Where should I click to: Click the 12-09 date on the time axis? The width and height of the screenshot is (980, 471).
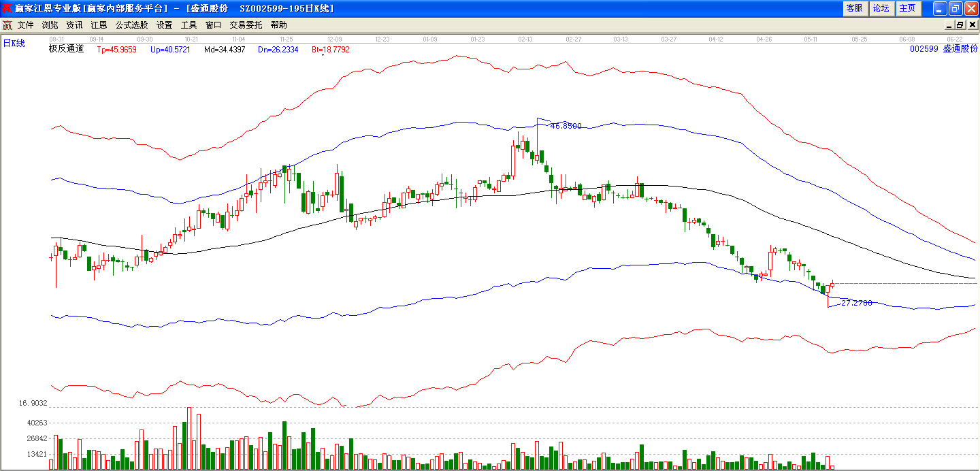pos(335,39)
